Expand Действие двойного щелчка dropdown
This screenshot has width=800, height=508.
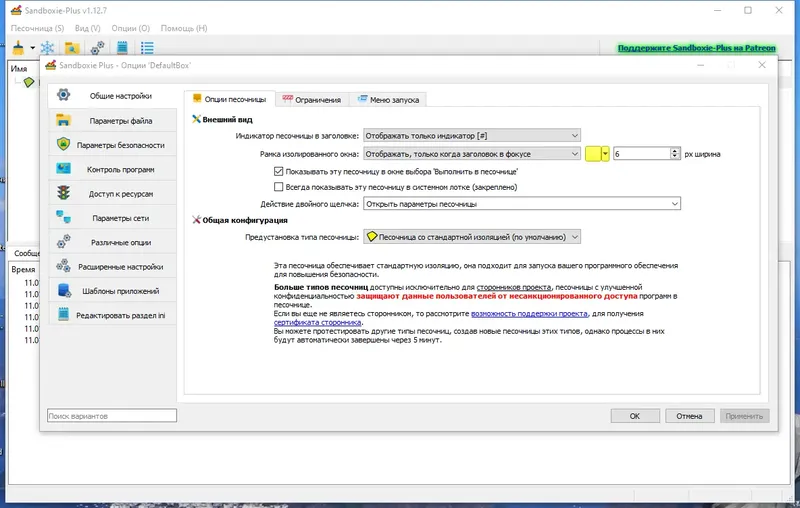[x=522, y=204]
